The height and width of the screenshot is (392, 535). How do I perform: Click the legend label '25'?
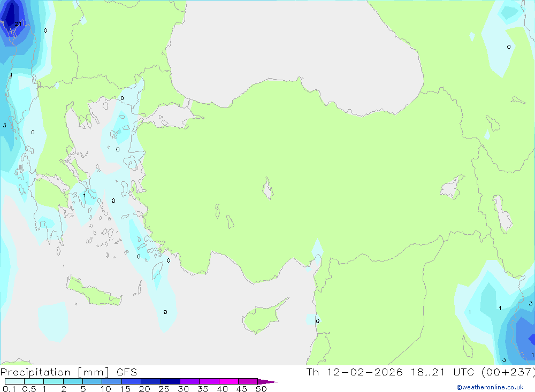point(164,389)
